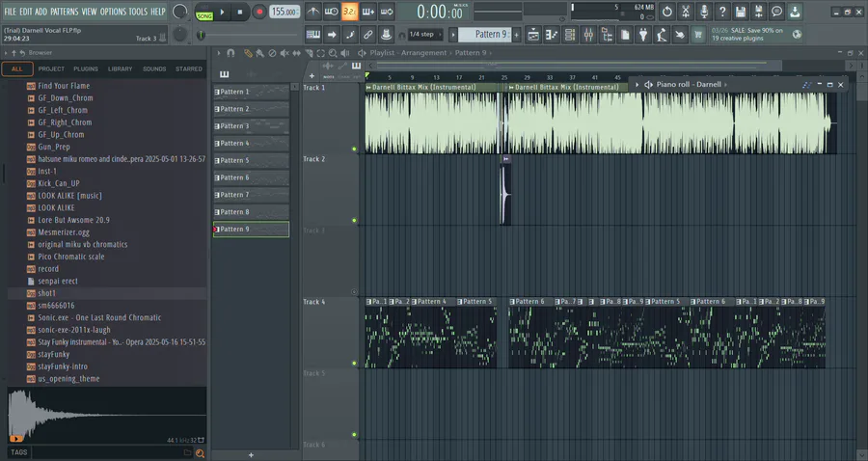Screen dimensions: 868x461
Task: Expand the Pico Chromatic scale folder
Action: (x=70, y=257)
